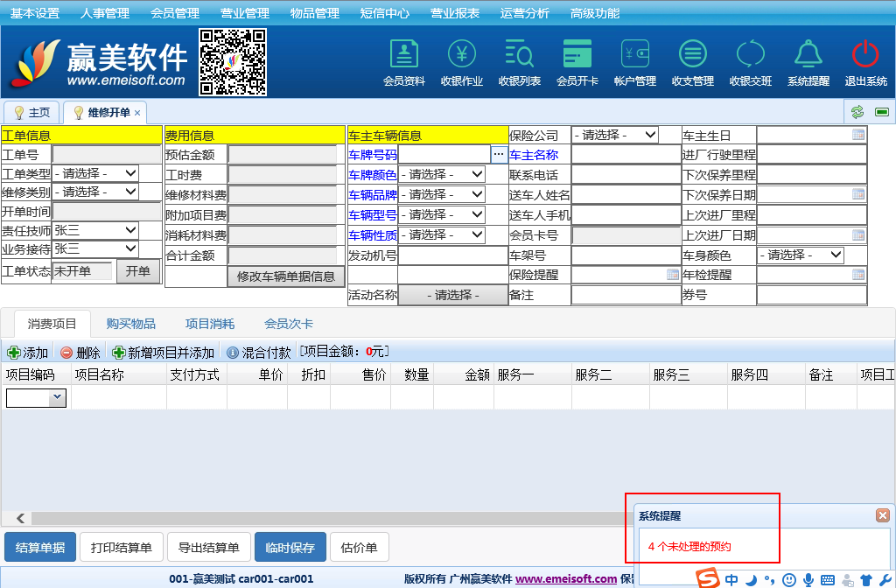The height and width of the screenshot is (588, 896).
Task: Switch to the 购买物品 tab
Action: (131, 324)
